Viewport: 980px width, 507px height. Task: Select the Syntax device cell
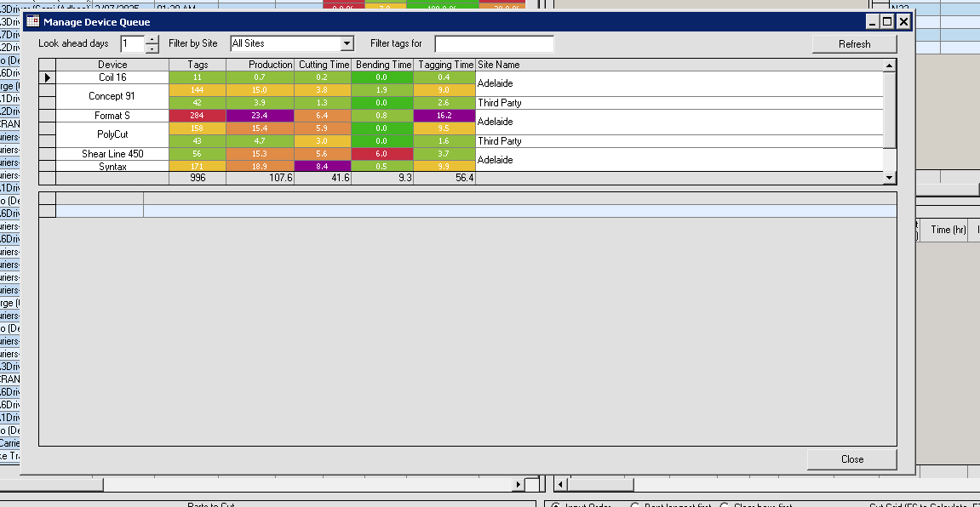[112, 167]
